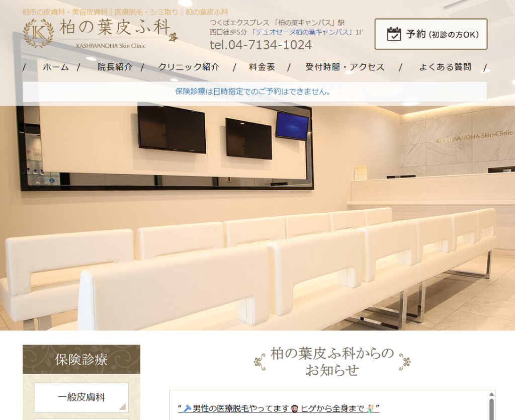Click the K laurel emblem logo
The width and height of the screenshot is (515, 420).
(x=38, y=33)
